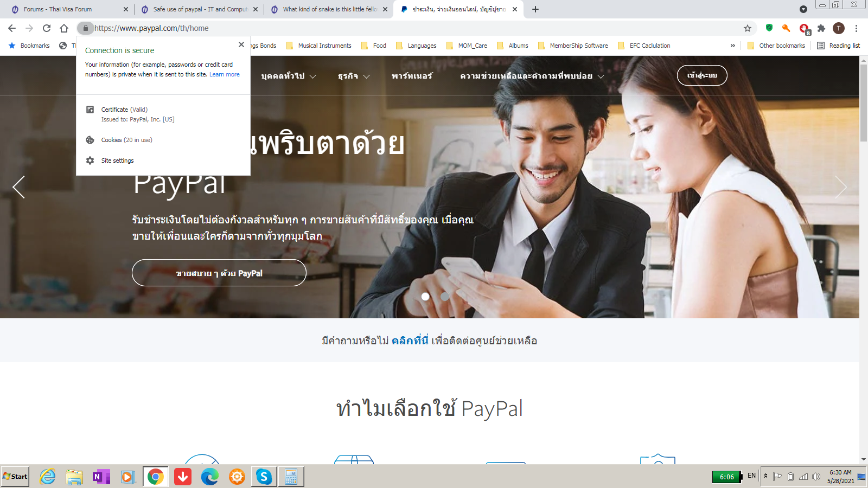868x488 pixels.
Task: Open Internet Explorer from the taskbar
Action: [48, 477]
